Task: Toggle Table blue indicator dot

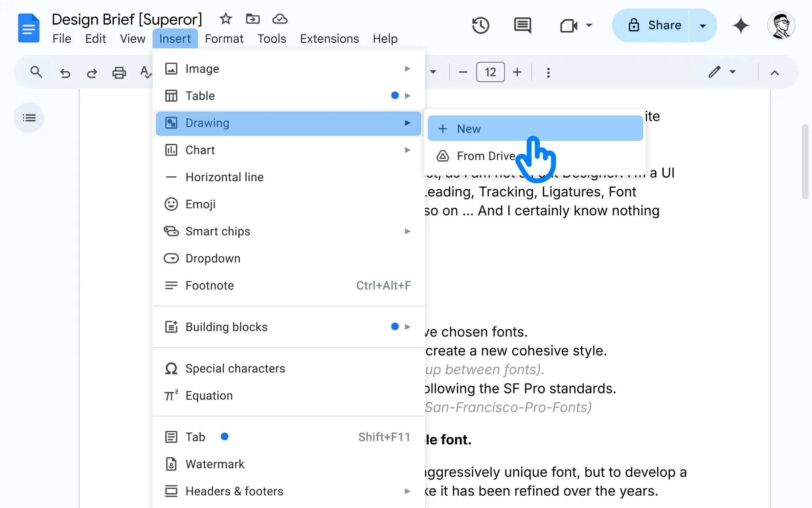Action: tap(394, 96)
